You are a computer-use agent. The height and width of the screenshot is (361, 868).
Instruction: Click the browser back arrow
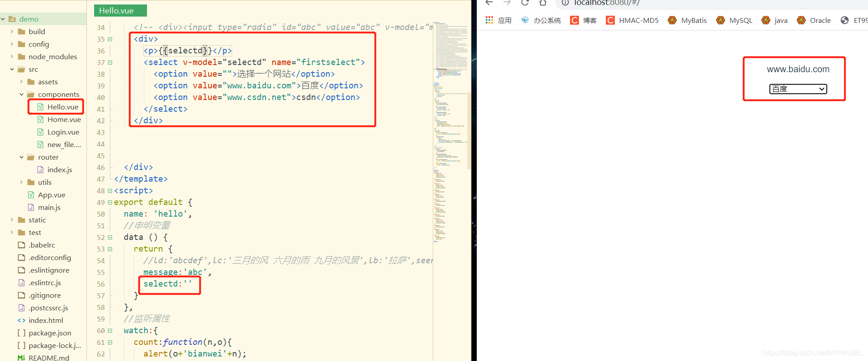click(x=489, y=2)
